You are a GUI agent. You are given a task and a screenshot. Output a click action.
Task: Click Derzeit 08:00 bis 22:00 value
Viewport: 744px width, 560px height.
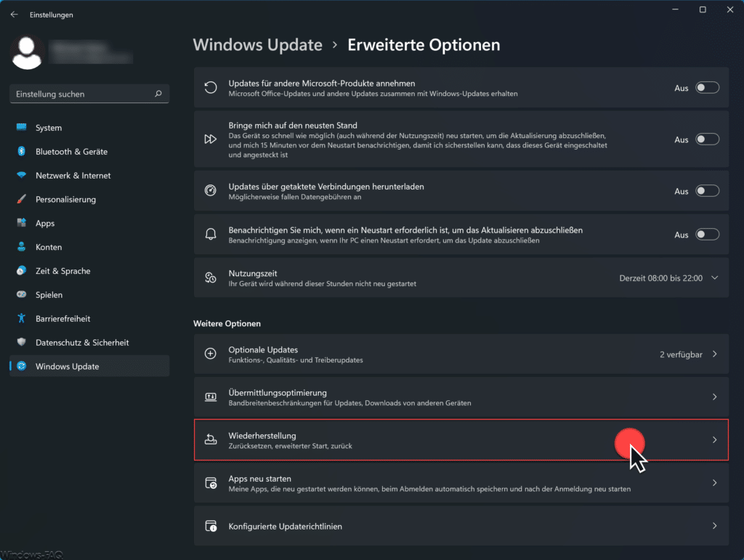pyautogui.click(x=660, y=278)
